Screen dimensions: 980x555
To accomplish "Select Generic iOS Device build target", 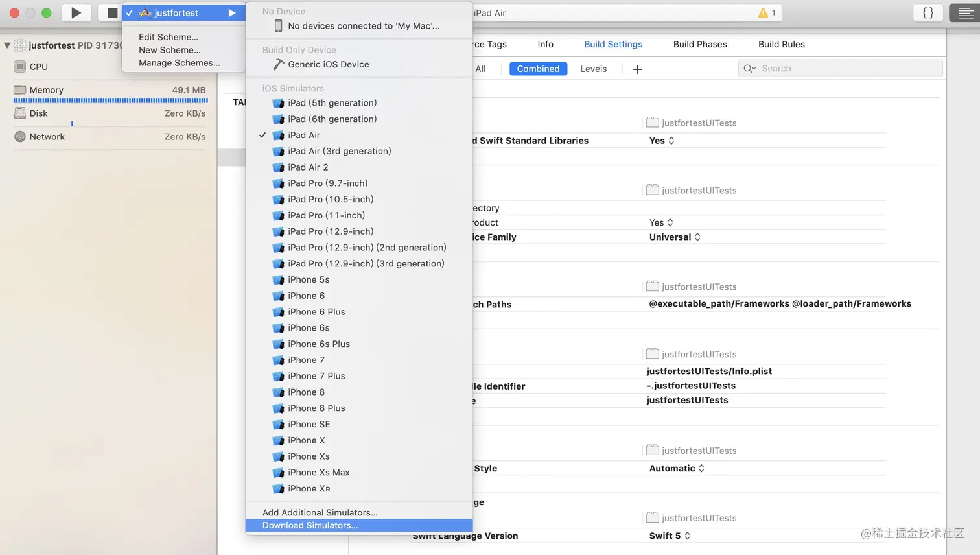I will tap(359, 64).
